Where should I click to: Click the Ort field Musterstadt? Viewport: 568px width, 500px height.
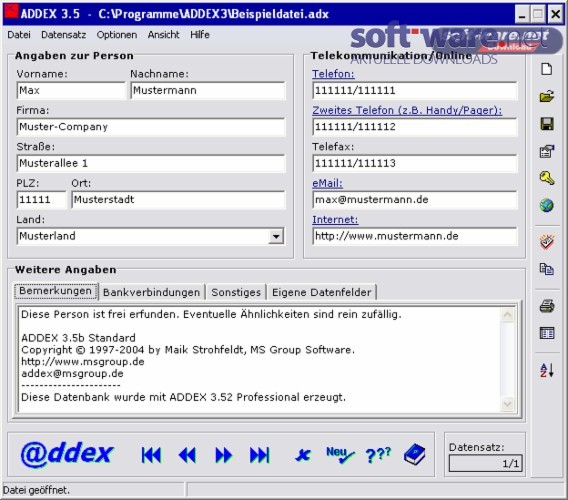(178, 200)
